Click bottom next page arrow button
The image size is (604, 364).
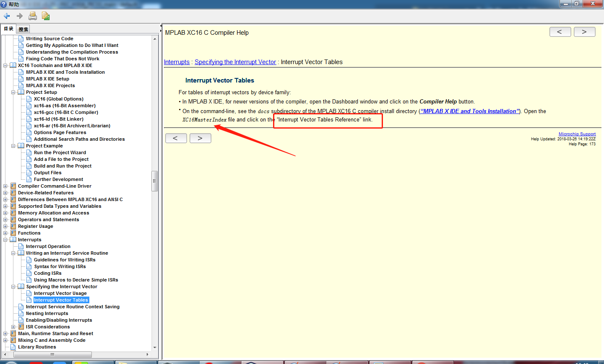click(x=200, y=138)
